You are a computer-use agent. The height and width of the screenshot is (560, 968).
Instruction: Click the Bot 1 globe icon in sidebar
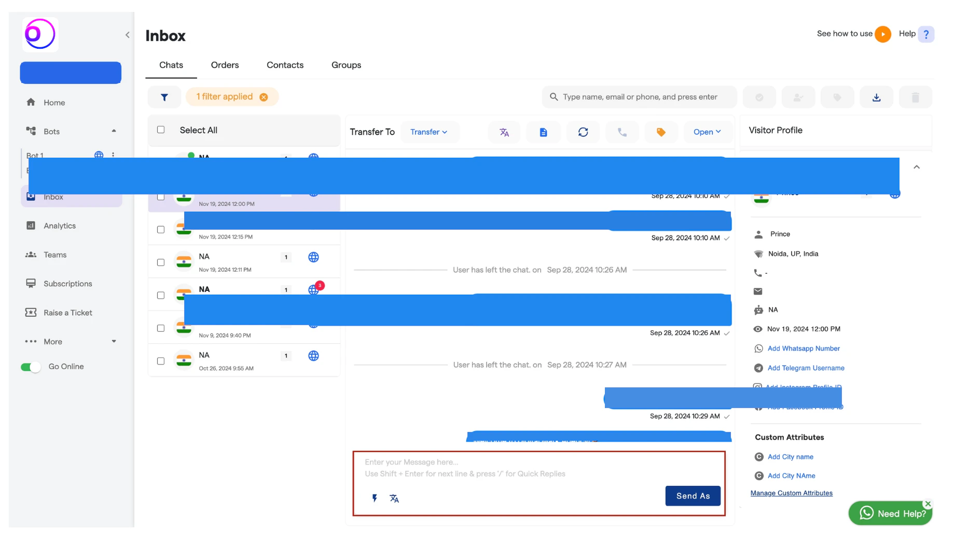[x=99, y=155]
